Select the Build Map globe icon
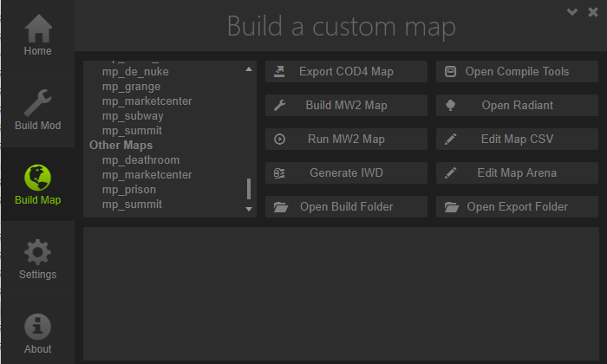This screenshot has width=607, height=364. (37, 178)
